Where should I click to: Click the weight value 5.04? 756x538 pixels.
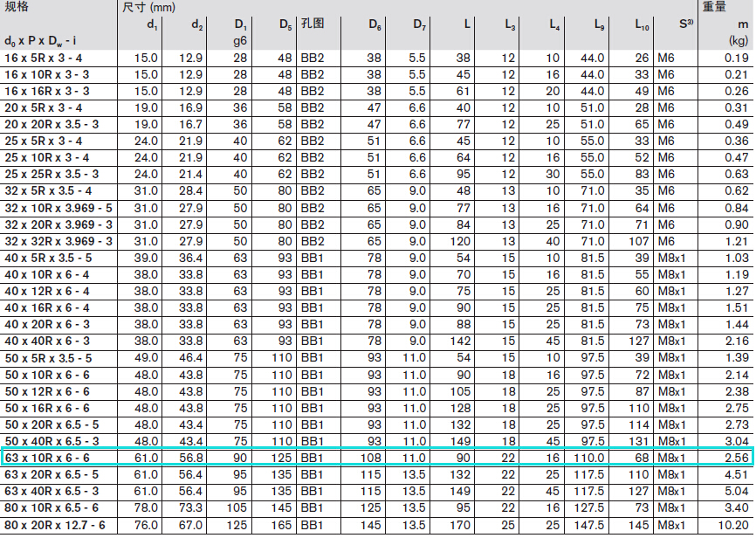tap(735, 491)
